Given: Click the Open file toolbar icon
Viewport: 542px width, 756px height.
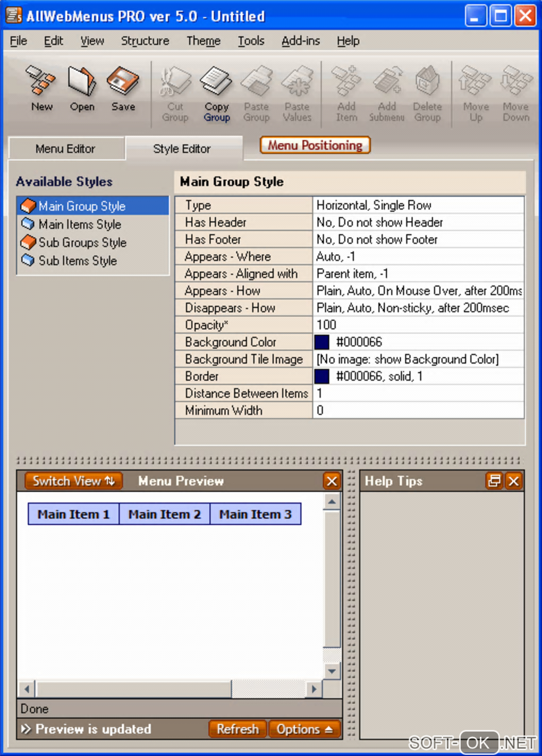Looking at the screenshot, I should tap(82, 89).
